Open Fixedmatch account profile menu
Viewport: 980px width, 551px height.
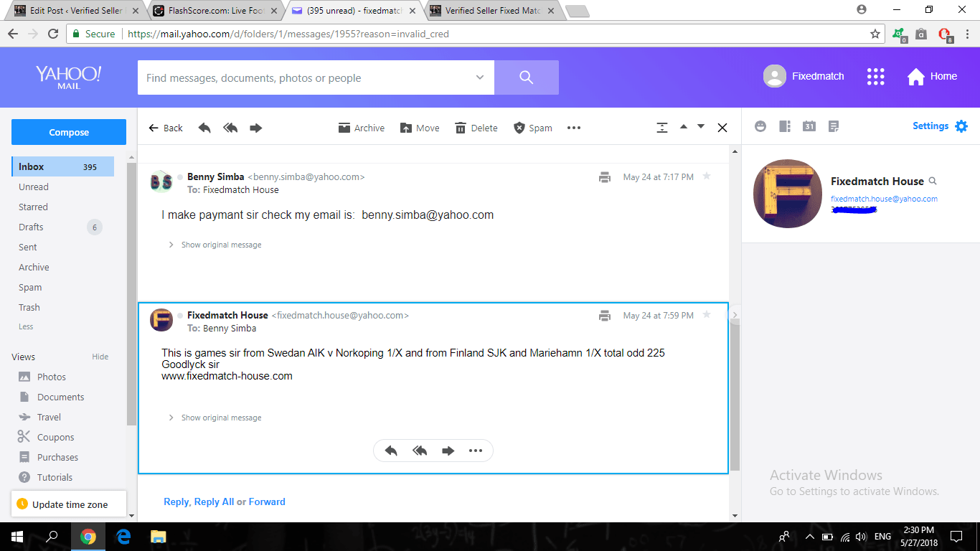(804, 76)
